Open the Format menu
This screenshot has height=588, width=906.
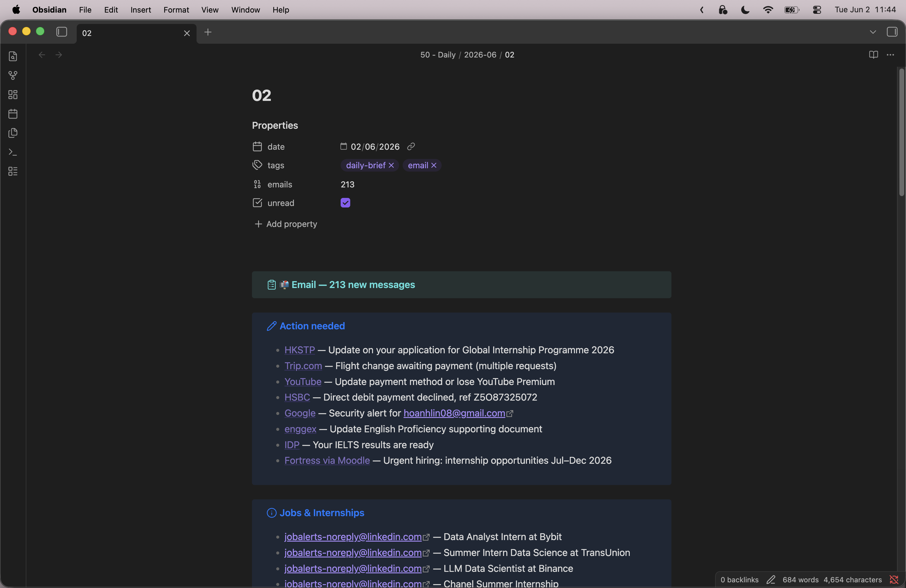[x=176, y=10]
